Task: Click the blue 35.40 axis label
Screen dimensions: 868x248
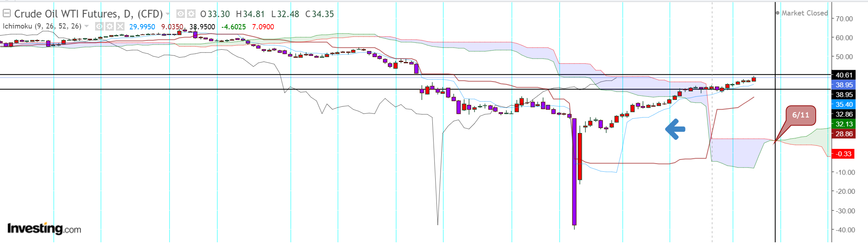Action: point(844,104)
